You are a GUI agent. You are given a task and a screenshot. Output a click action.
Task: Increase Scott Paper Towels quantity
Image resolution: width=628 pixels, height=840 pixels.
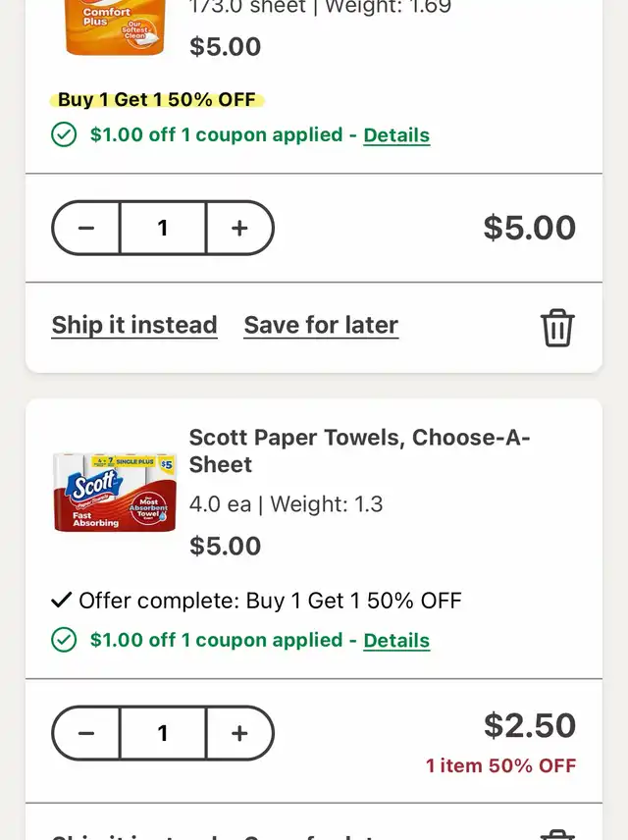point(240,733)
